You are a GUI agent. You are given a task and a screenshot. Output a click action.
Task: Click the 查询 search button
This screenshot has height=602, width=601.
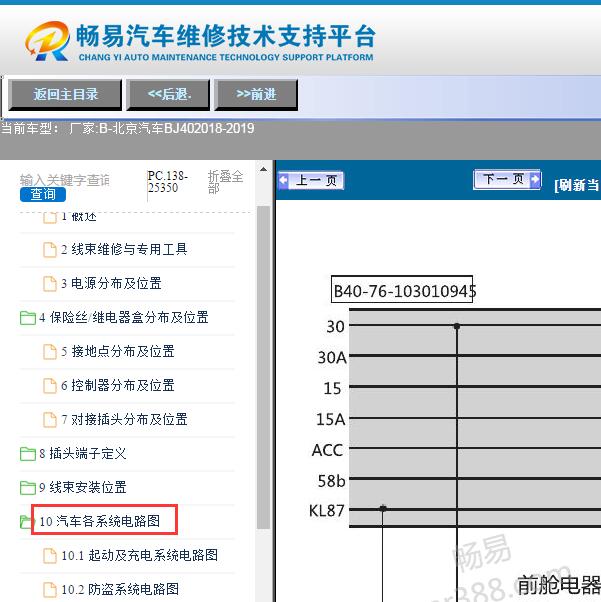tap(43, 194)
